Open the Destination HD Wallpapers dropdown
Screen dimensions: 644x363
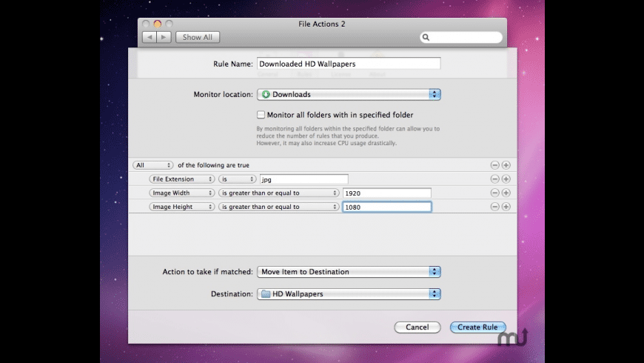click(x=349, y=294)
